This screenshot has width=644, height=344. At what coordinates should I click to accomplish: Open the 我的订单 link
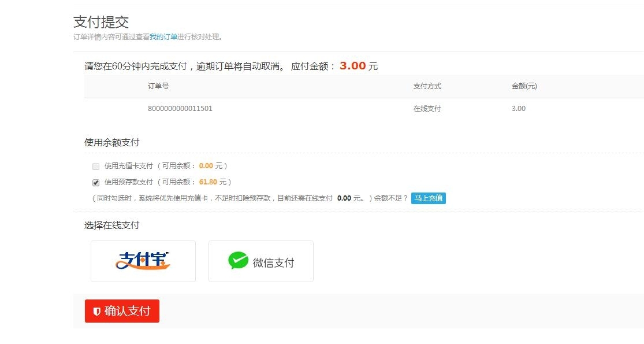(163, 37)
